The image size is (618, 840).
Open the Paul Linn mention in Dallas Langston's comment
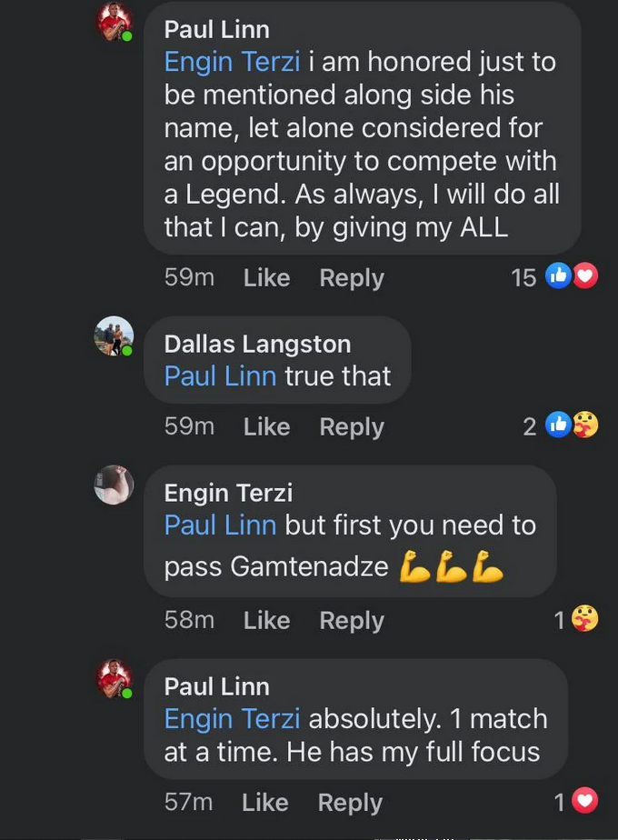[x=220, y=375]
